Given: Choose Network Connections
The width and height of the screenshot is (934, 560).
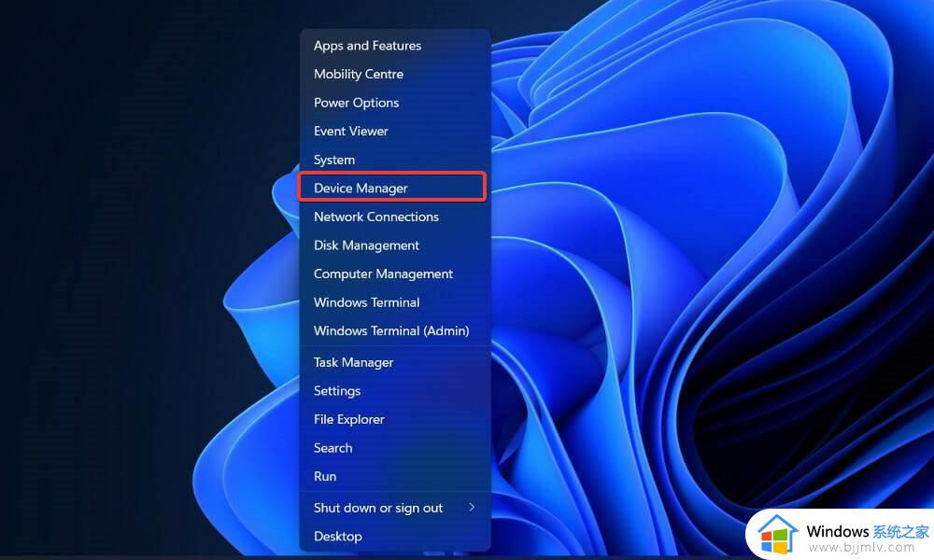Looking at the screenshot, I should point(375,217).
